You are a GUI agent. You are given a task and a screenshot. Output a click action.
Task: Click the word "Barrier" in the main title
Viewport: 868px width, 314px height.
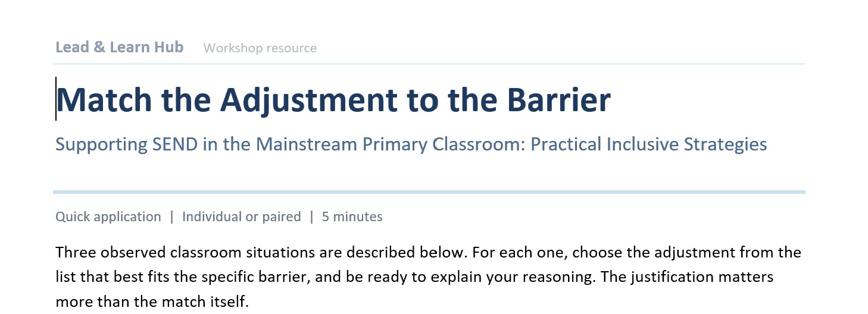click(558, 99)
